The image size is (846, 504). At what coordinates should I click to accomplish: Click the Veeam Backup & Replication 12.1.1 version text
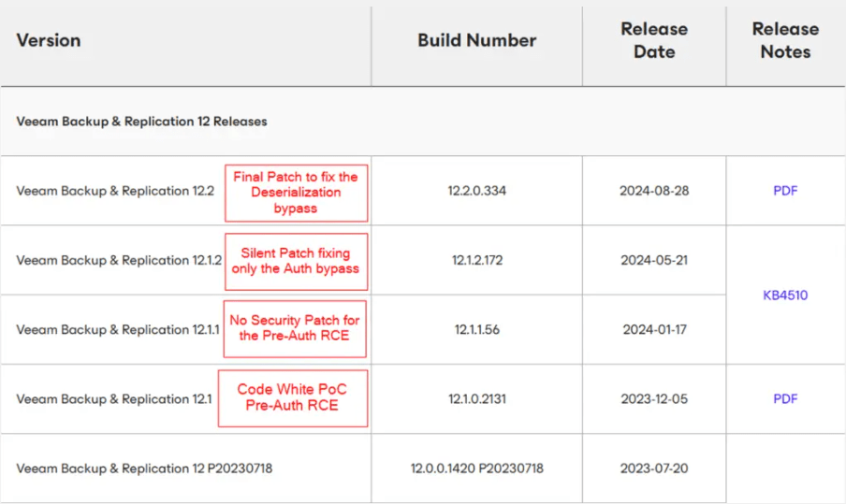(x=118, y=329)
